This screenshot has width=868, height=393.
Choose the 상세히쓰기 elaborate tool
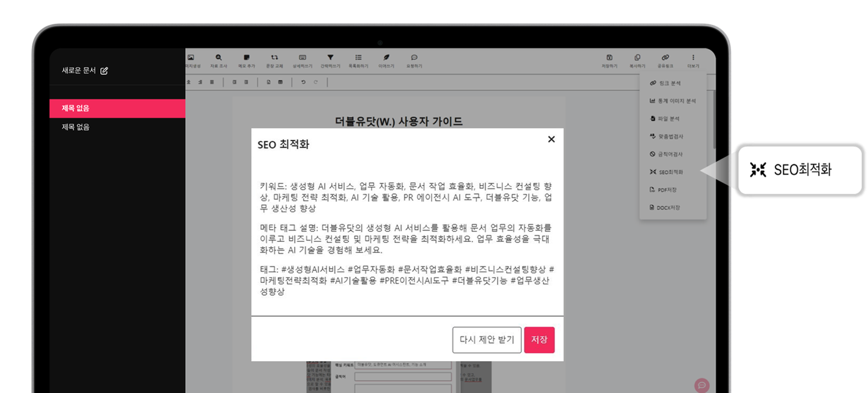click(302, 61)
